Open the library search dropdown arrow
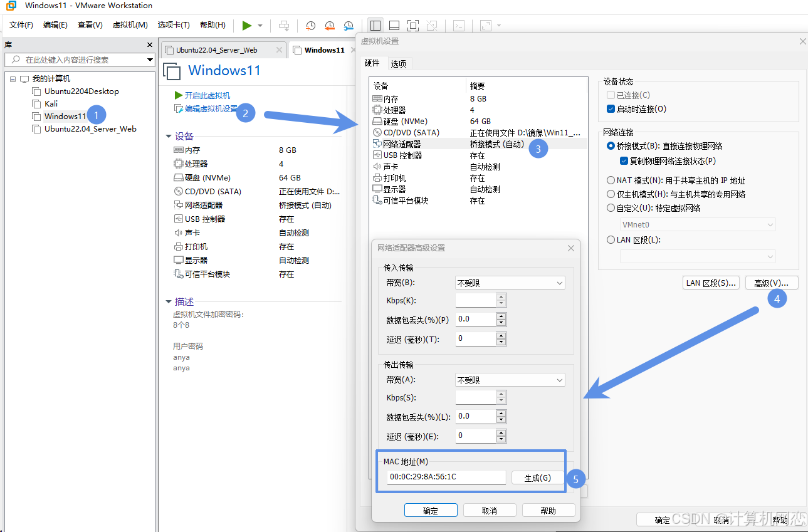Viewport: 808px width, 532px height. (150, 60)
